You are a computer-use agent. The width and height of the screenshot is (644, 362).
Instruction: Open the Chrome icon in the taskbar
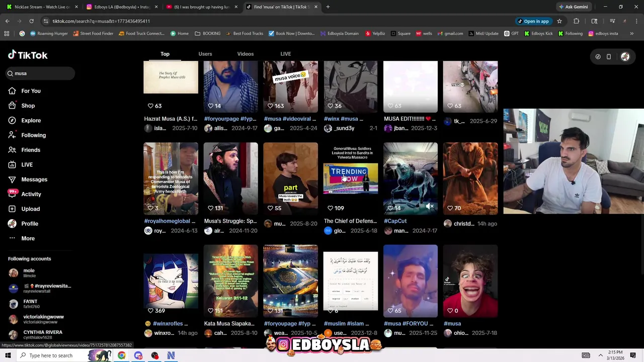(x=122, y=355)
